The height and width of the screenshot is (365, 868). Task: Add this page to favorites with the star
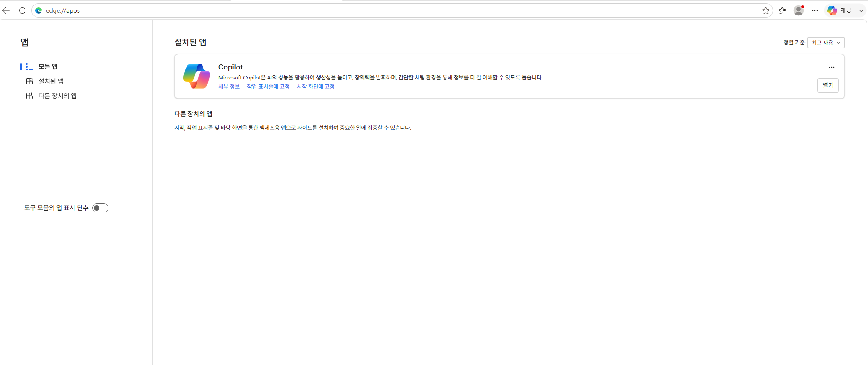click(x=766, y=10)
